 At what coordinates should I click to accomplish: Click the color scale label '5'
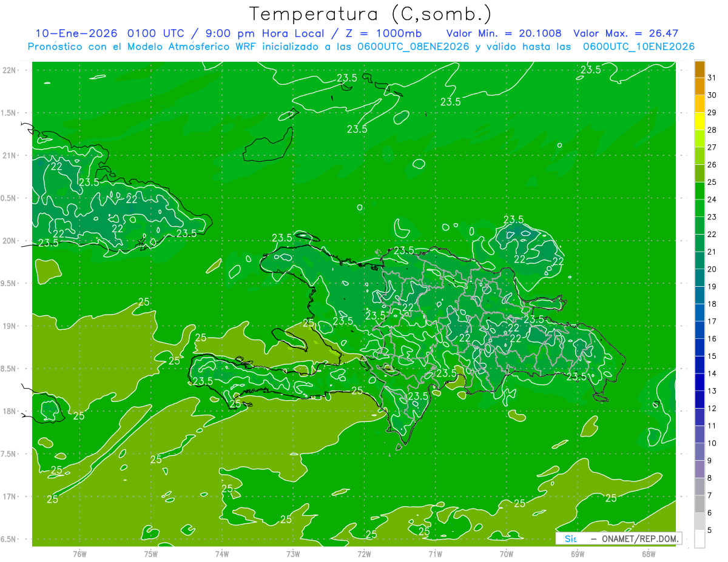(710, 530)
